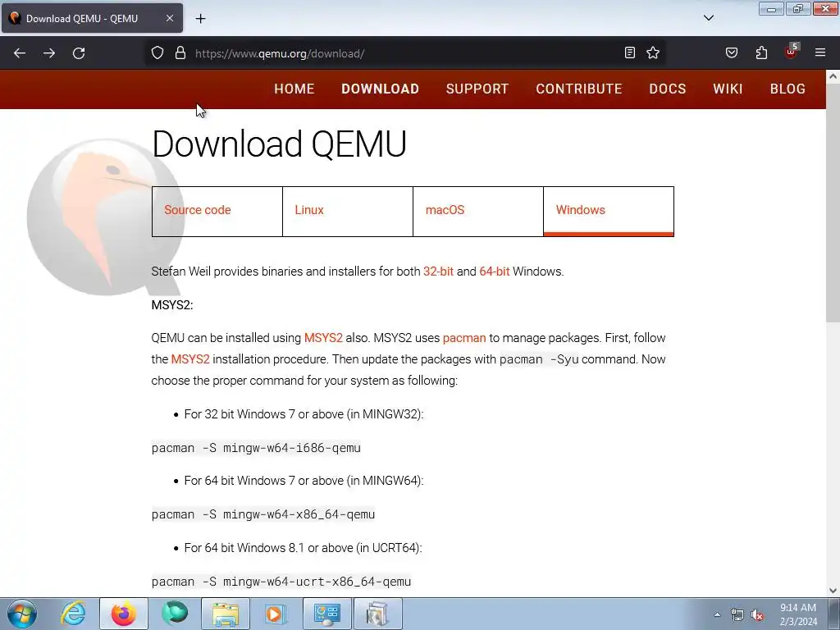Screen dimensions: 840x630
Task: Click the mingw-w64-x86_64-qemu command text
Action: click(263, 514)
